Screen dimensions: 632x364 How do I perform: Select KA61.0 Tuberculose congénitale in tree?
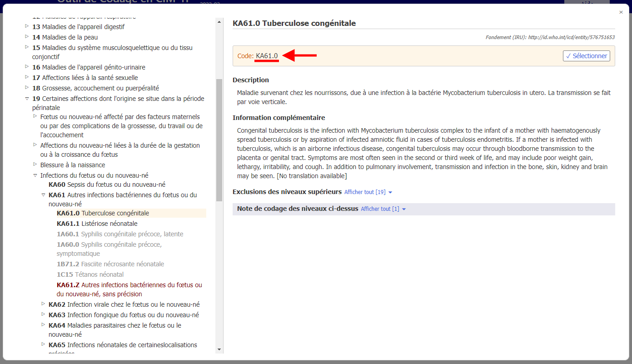[x=103, y=213]
